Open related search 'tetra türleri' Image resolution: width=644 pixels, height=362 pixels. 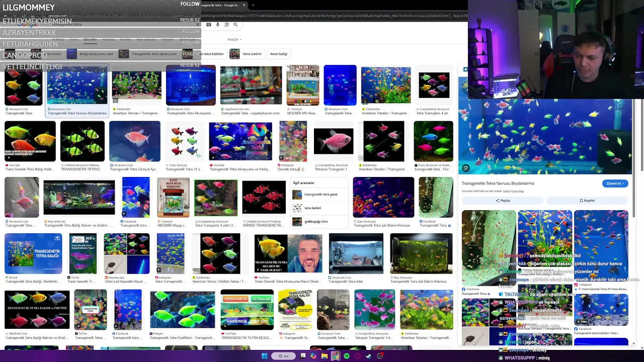tap(319, 208)
